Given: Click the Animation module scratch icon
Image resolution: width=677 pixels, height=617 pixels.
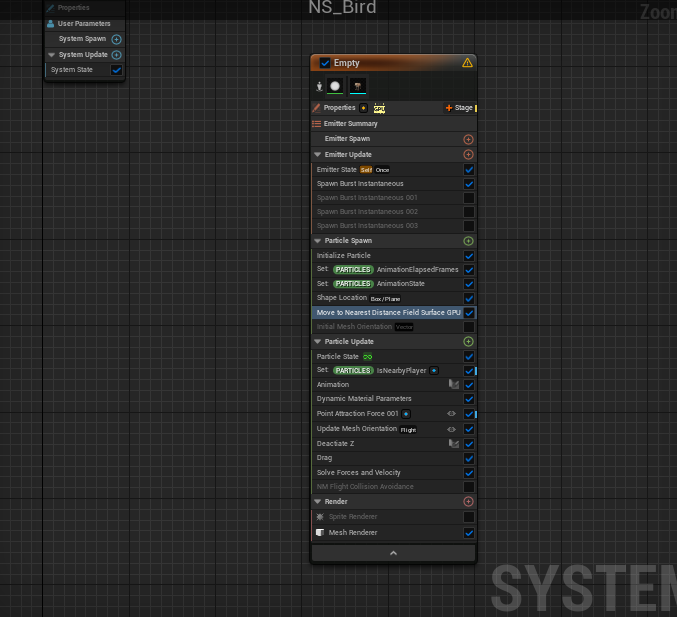Looking at the screenshot, I should tap(453, 384).
